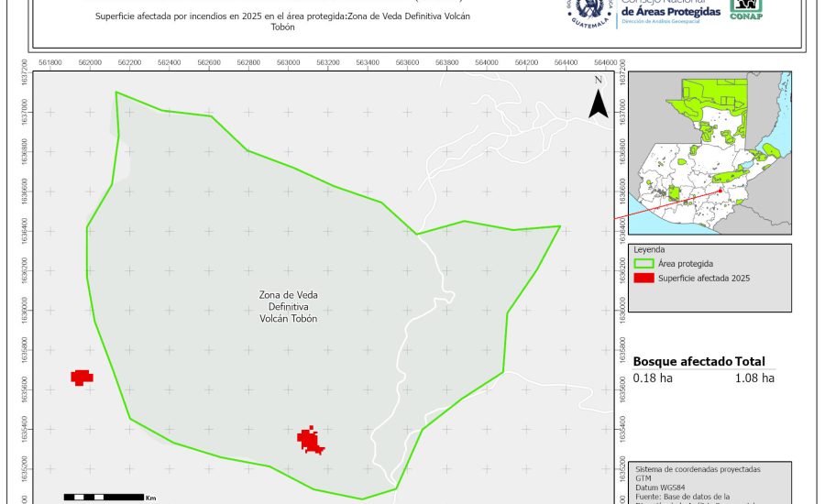Screen dimensions: 825x504
Task: Select the 1.08 ha total value
Action: pos(754,378)
